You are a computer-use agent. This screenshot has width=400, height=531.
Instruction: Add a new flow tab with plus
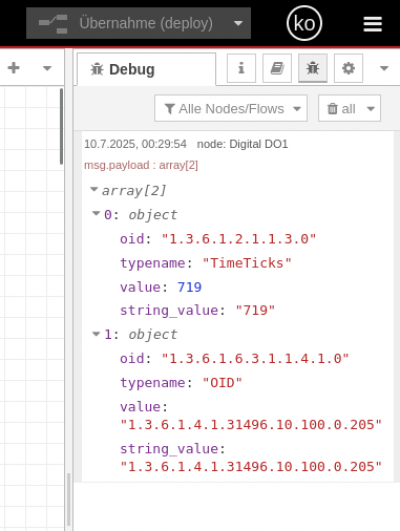14,68
